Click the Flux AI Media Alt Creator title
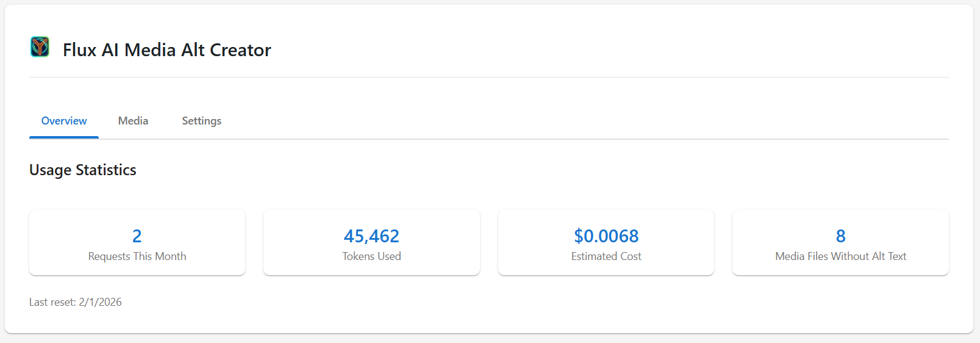 166,50
